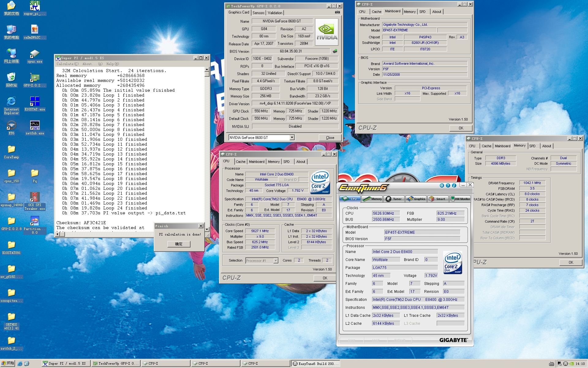This screenshot has height=368, width=588.
Task: Click EasyTune6 help question icon
Action: pyautogui.click(x=448, y=185)
